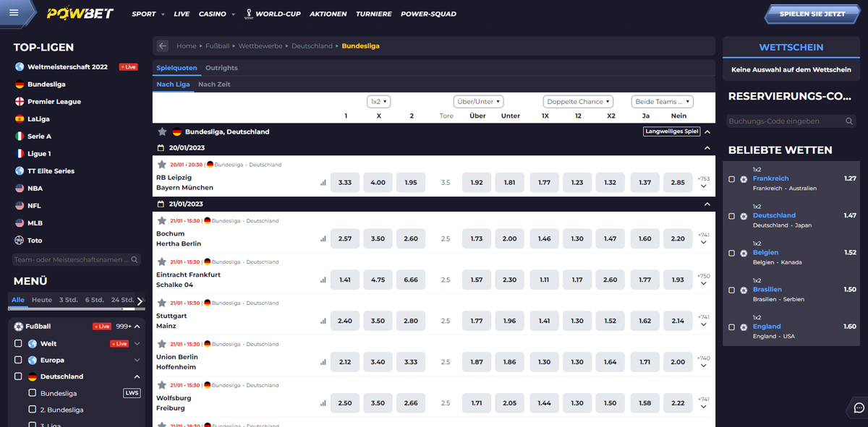This screenshot has width=868, height=427.
Task: Open the Casino menu in top navigation
Action: [x=217, y=14]
